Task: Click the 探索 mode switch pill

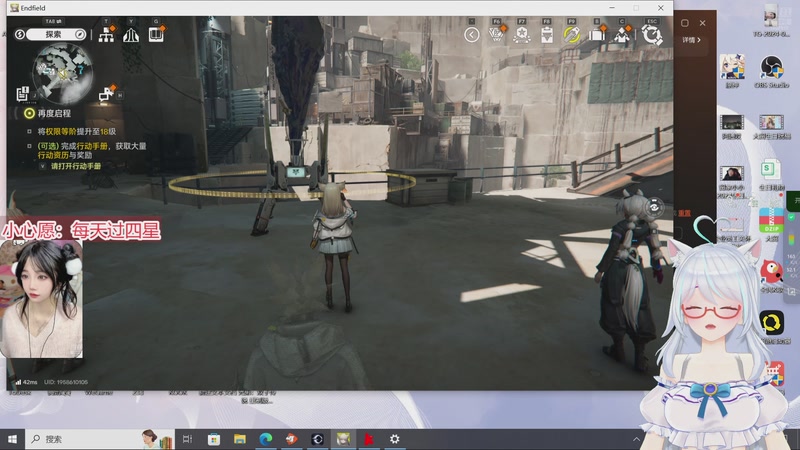Action: coord(56,34)
